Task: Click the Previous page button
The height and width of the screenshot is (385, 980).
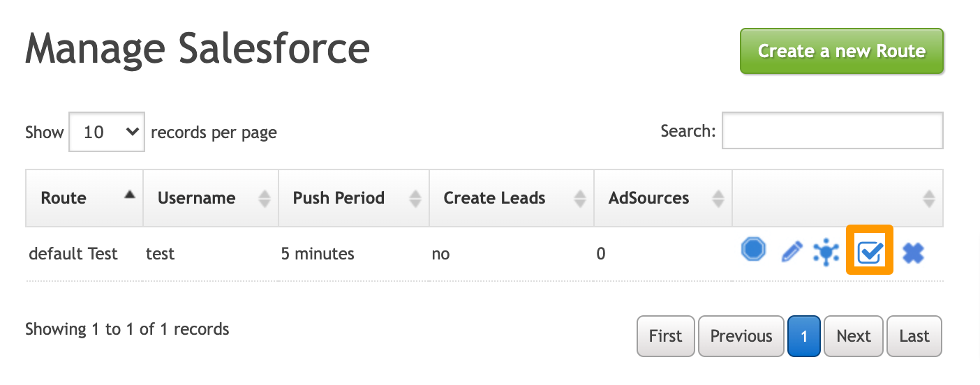Action: 741,336
